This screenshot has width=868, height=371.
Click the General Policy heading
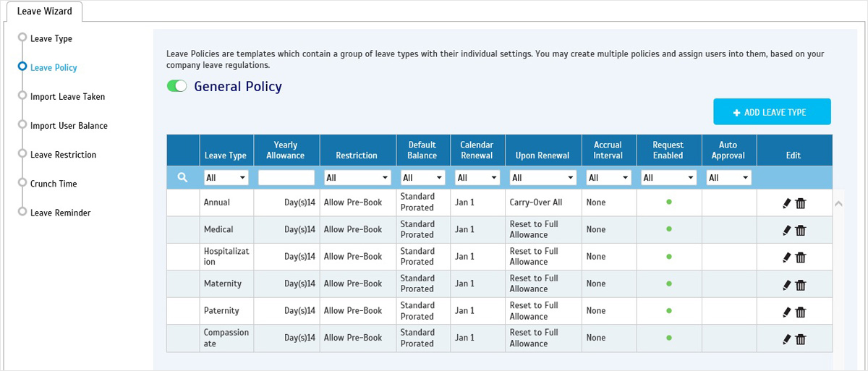tap(238, 87)
